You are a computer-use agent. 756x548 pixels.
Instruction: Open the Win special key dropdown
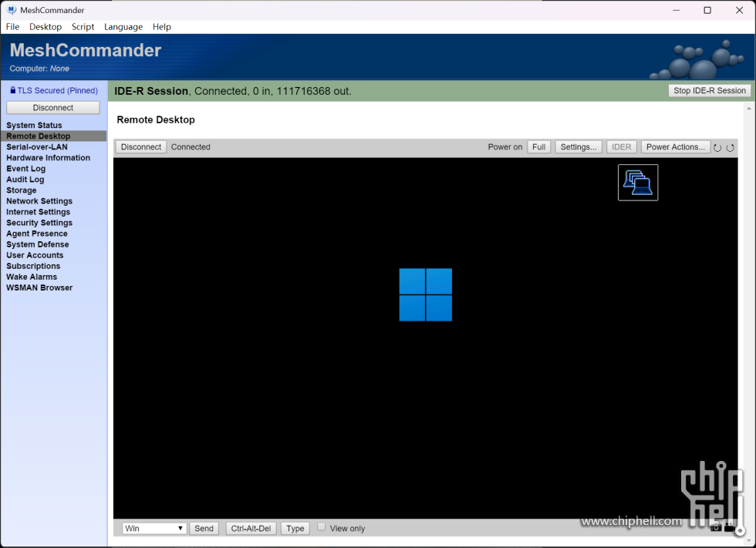(154, 528)
